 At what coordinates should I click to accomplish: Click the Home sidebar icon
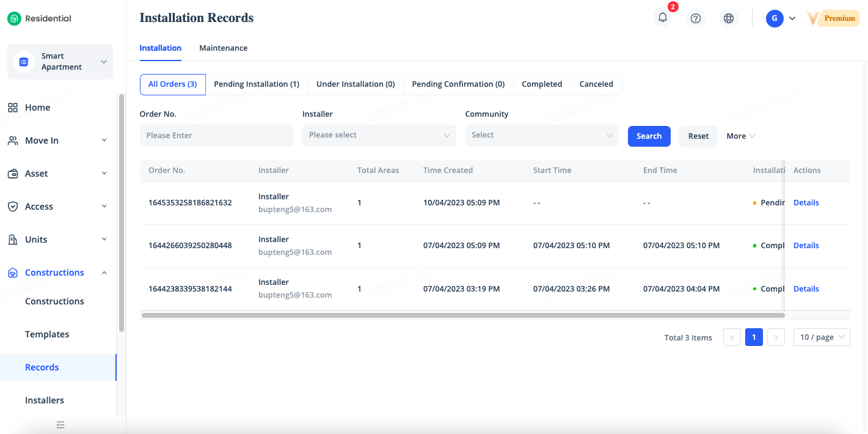click(x=13, y=108)
